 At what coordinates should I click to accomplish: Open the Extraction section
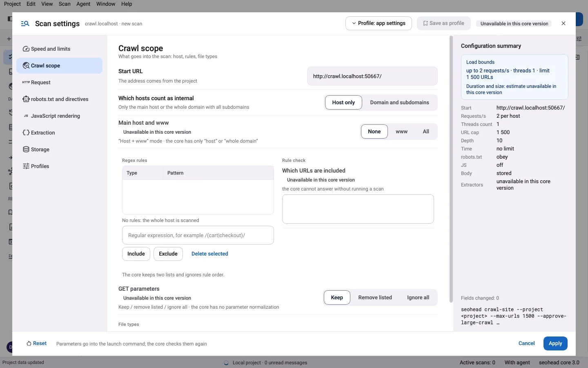click(x=59, y=133)
